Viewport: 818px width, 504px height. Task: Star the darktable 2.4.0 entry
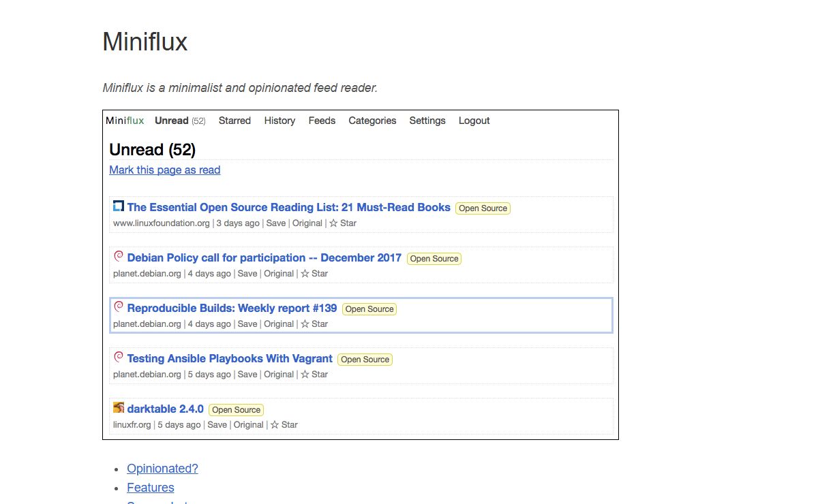click(x=284, y=425)
